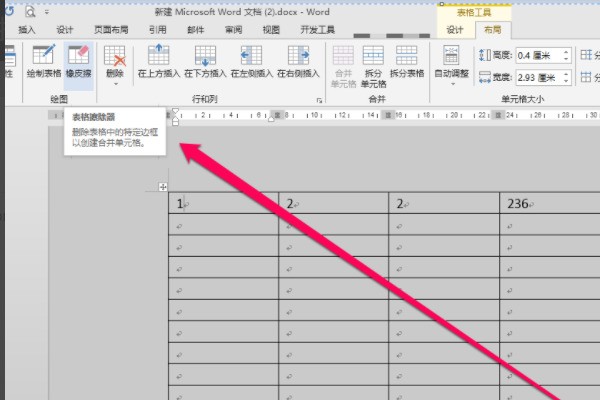Click the row height icon beside 高度
Viewport: 600px width, 400px height.
click(484, 55)
